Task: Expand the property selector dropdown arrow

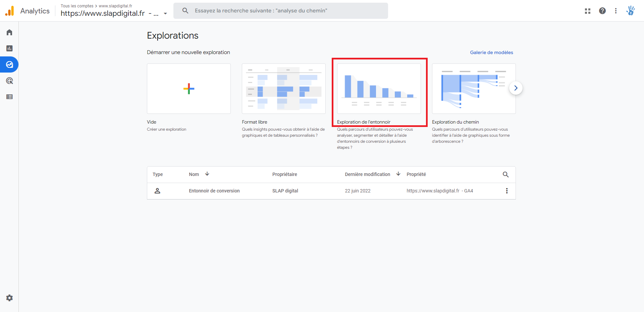Action: pyautogui.click(x=165, y=14)
